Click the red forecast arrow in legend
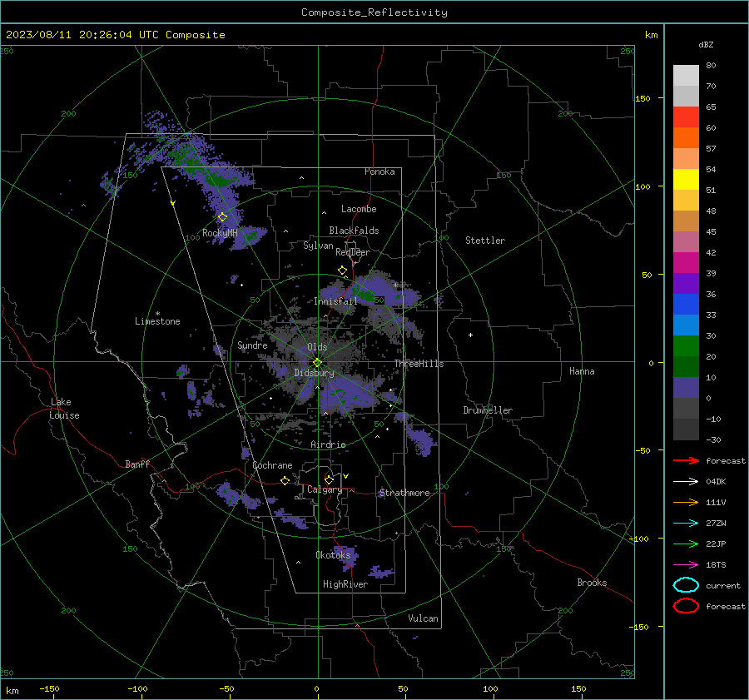This screenshot has height=700, width=749. pos(686,460)
